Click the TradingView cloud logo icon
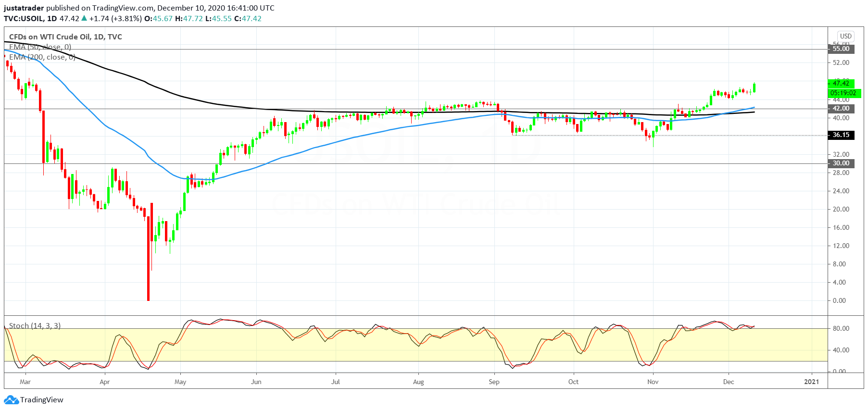 pos(11,400)
